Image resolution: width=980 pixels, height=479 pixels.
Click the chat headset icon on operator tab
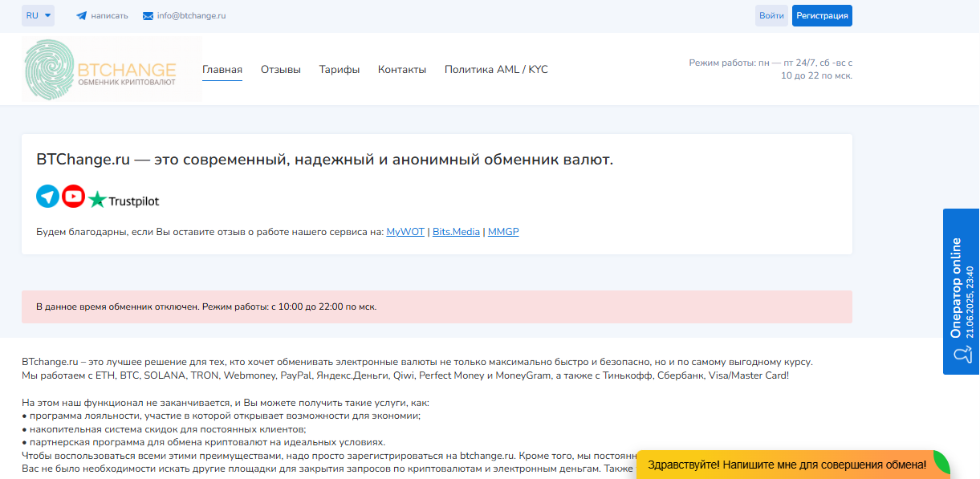(962, 354)
